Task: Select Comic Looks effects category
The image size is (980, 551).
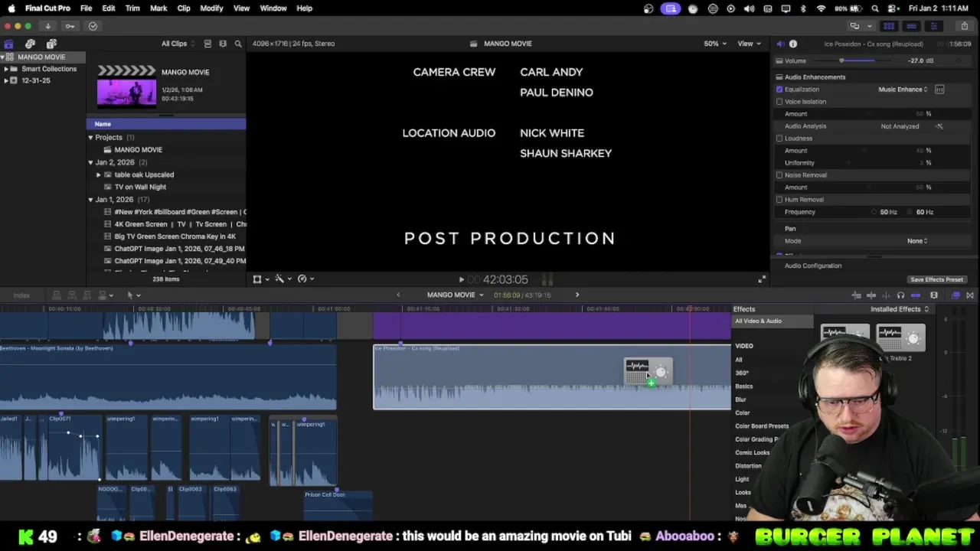Action: pyautogui.click(x=753, y=453)
